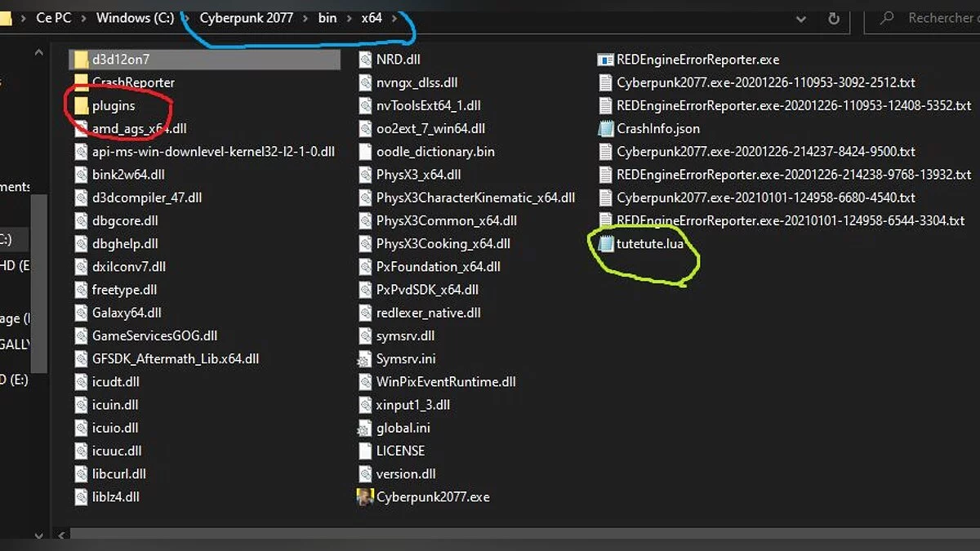Expand the address bar history dropdown
Image resolution: width=980 pixels, height=551 pixels.
(x=800, y=18)
